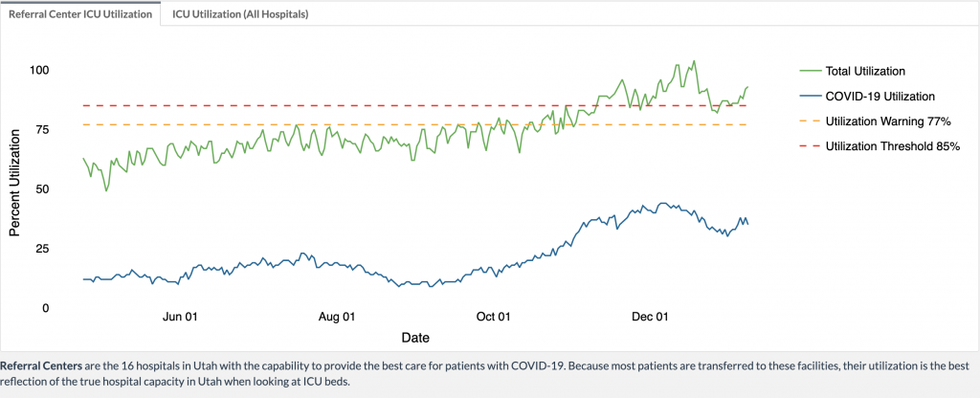Switch to ICU Utilization (All Hospitals) tab
980x398 pixels.
240,15
